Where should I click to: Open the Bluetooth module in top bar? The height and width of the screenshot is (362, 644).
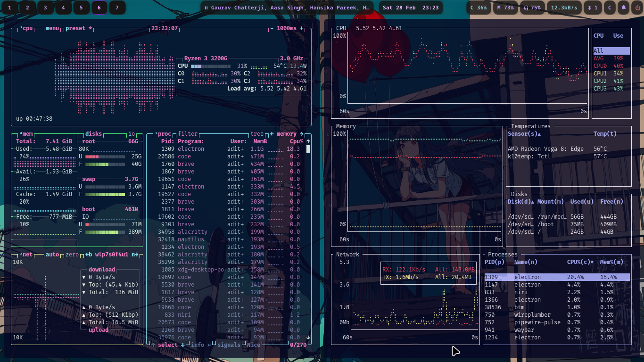point(593,8)
